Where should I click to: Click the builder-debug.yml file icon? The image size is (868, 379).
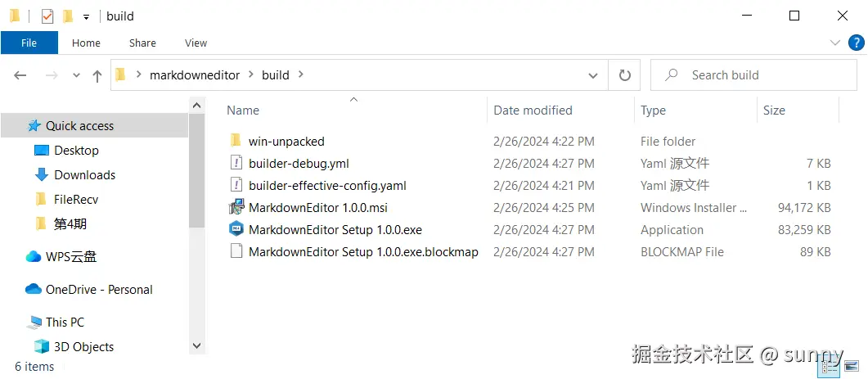pyautogui.click(x=236, y=163)
